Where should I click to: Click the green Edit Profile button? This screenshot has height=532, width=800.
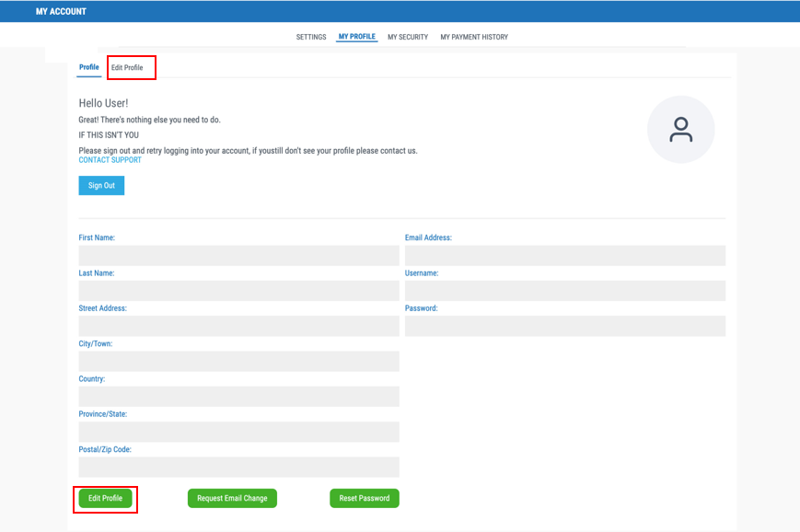tap(105, 498)
